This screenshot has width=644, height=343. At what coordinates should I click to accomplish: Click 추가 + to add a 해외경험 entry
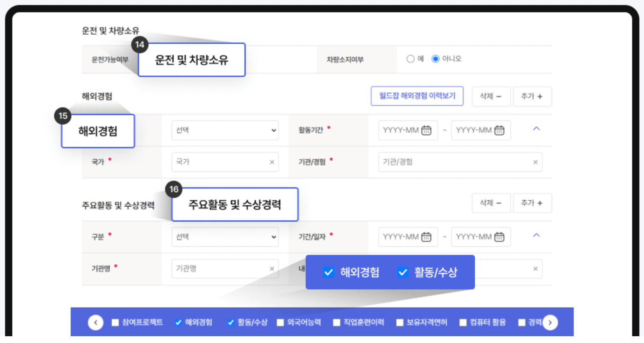532,96
